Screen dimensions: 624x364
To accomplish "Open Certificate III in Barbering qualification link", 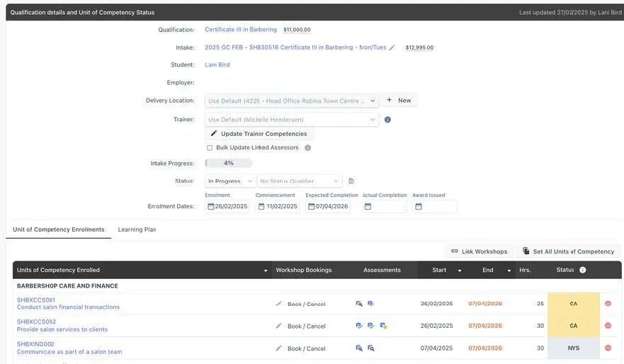I will 241,30.
